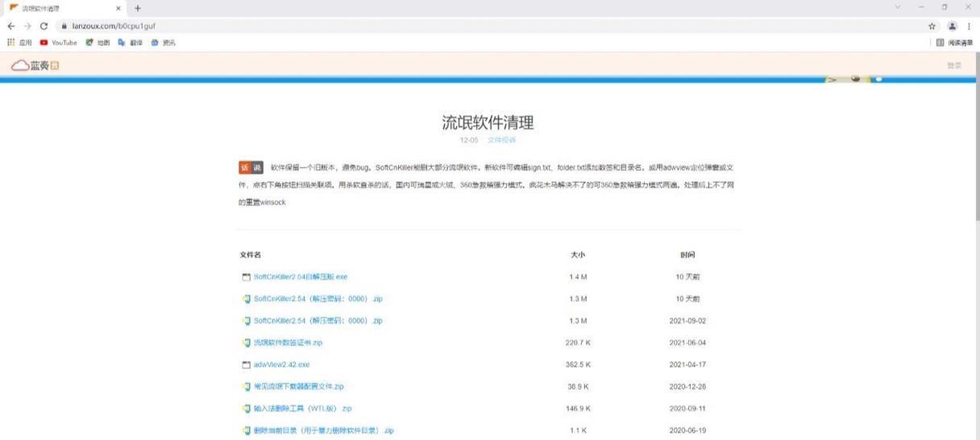Viewport: 980px width, 440px height.
Task: Click zip icon beside 常见流氓下载器配置文件.zip
Action: pos(247,387)
